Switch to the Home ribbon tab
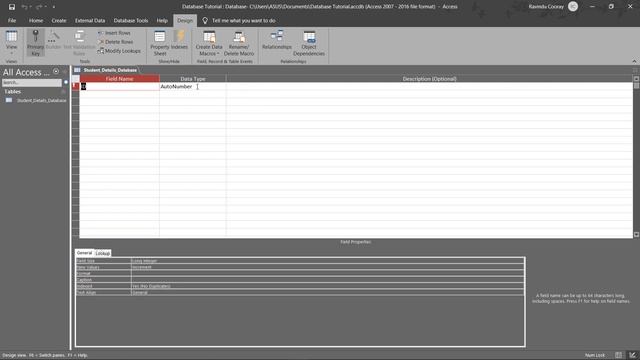 pyautogui.click(x=36, y=20)
